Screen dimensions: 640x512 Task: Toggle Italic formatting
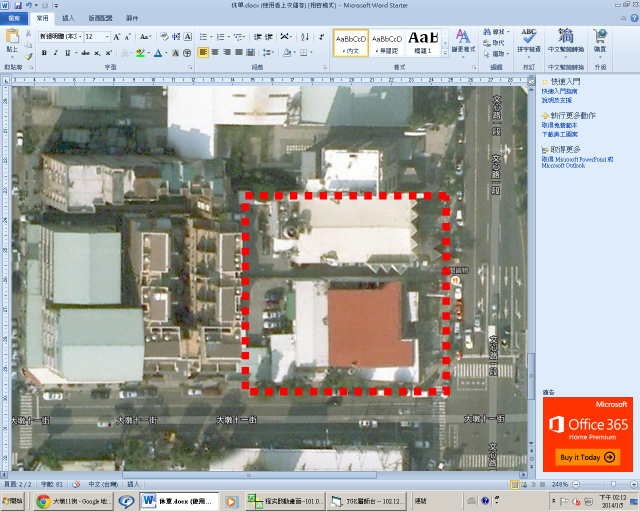coord(56,53)
